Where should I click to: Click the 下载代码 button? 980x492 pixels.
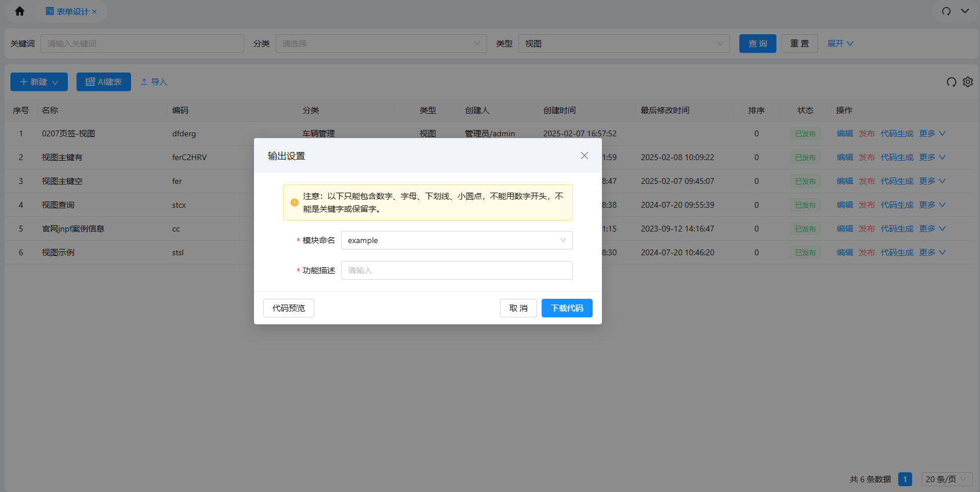pos(567,308)
